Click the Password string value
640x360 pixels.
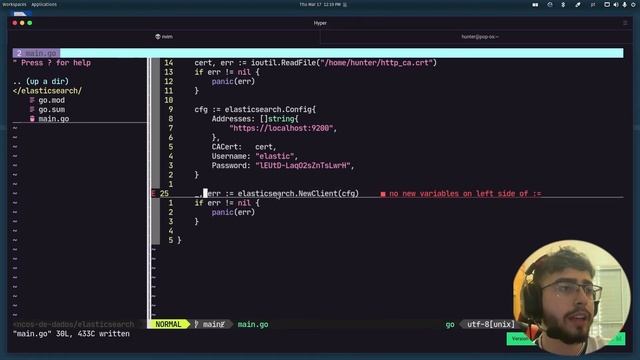(x=303, y=165)
